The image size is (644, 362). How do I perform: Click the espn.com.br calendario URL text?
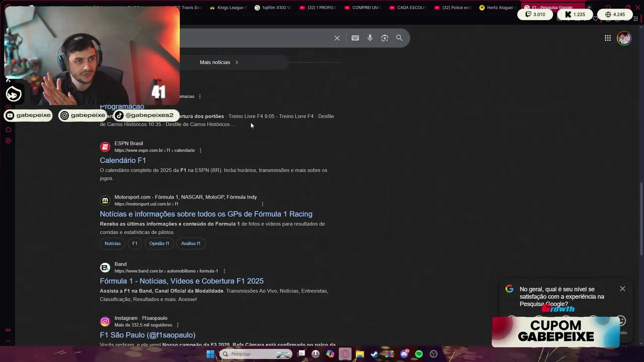pyautogui.click(x=154, y=150)
